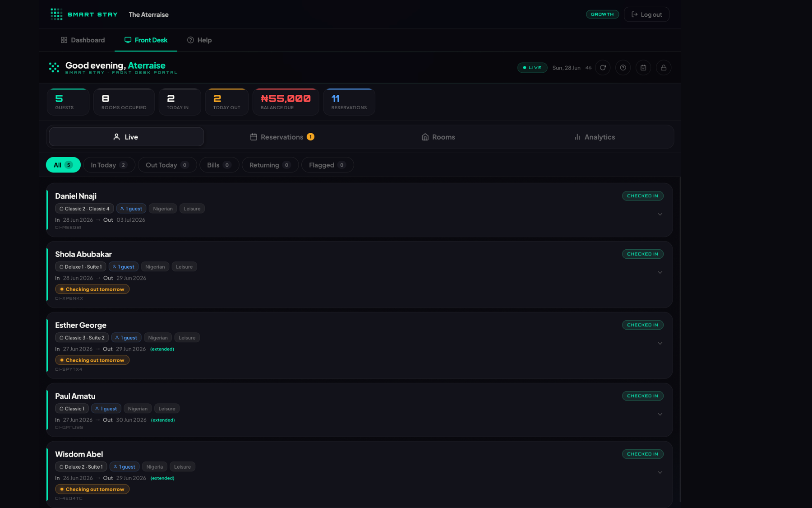Click the Classic 3 · Suite 2 room tag
The image size is (812, 508).
pyautogui.click(x=82, y=338)
